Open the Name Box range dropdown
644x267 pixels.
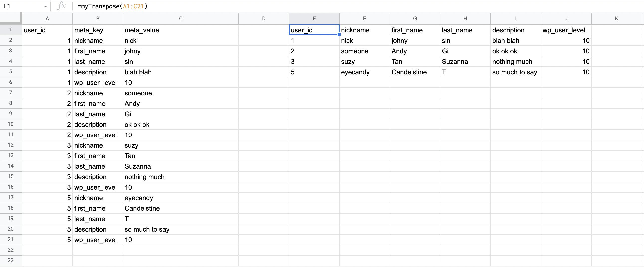(45, 6)
